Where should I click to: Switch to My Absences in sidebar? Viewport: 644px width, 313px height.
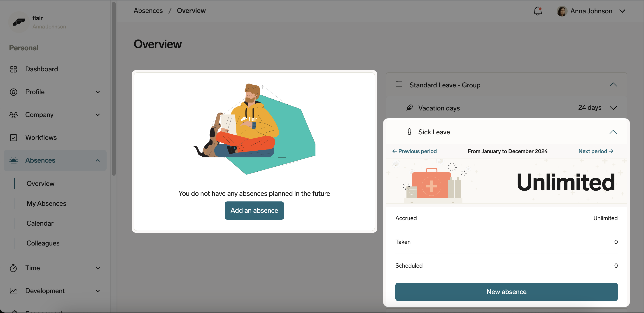[x=46, y=203]
